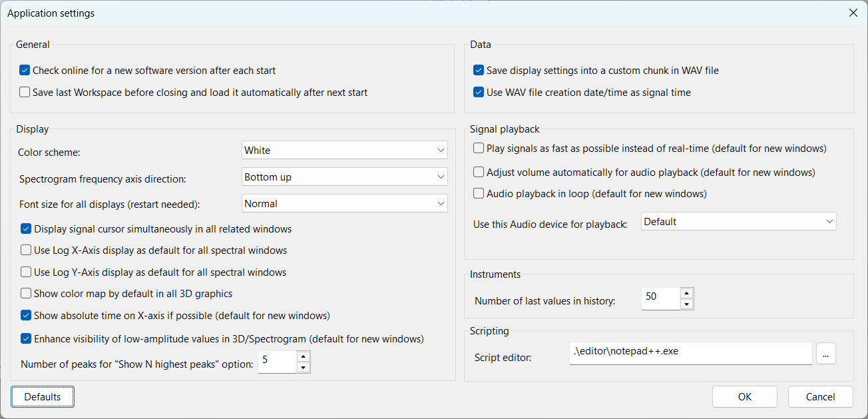Toggle audio playback in loop option

pyautogui.click(x=479, y=194)
